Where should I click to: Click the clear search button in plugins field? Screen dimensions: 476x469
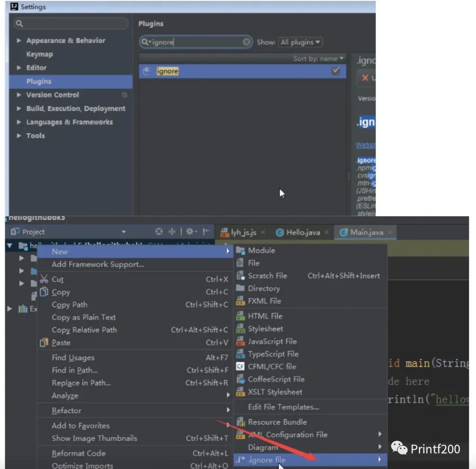pos(246,42)
